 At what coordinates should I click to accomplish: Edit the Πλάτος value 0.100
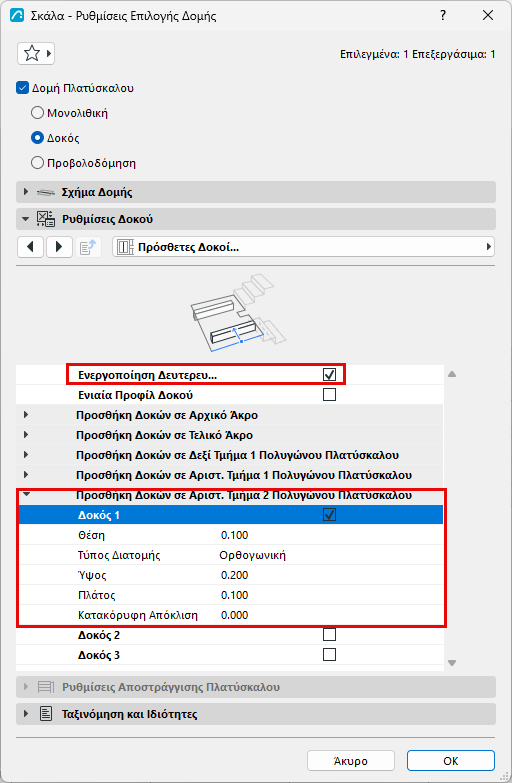pos(234,595)
